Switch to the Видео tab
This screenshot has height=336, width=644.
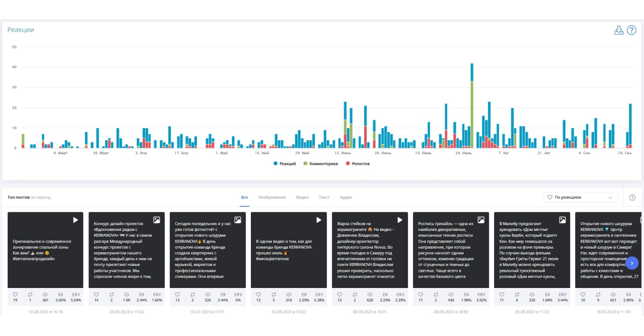pos(302,197)
